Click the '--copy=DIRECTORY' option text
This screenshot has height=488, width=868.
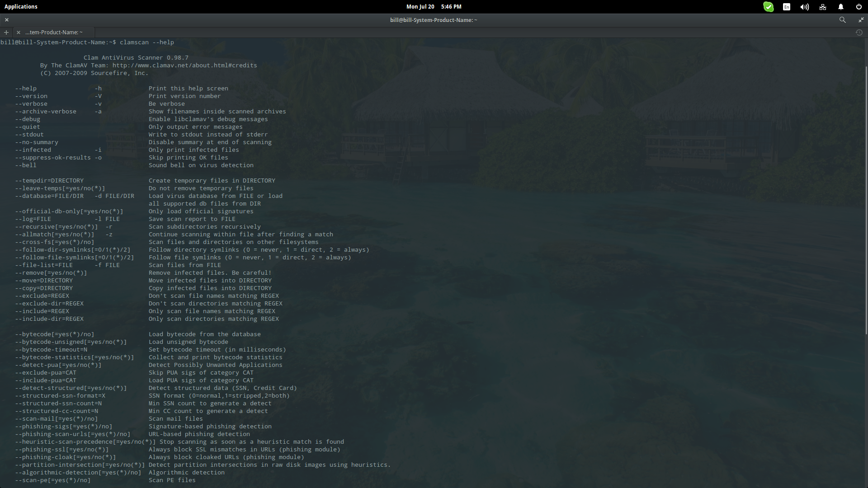(44, 288)
